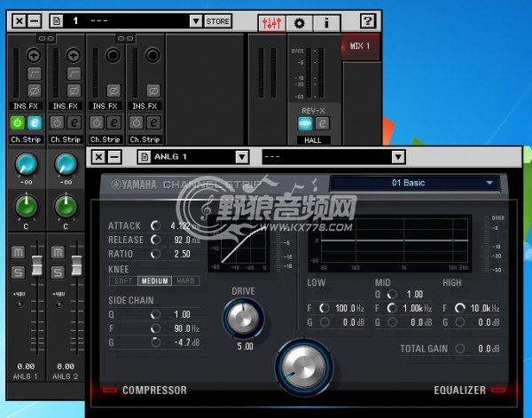The height and width of the screenshot is (418, 532).
Task: Invert phase on ANLG 1 channel
Action: click(x=35, y=91)
